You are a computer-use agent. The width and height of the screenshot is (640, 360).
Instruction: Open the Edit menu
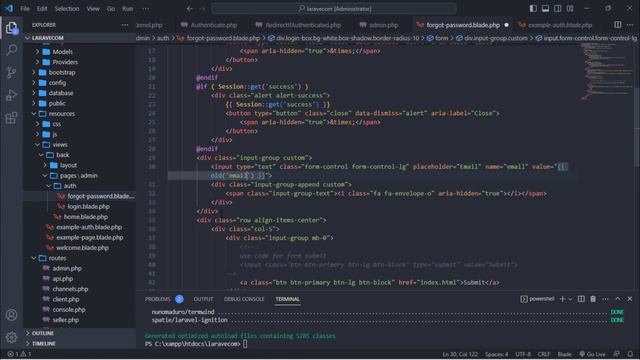pos(42,9)
